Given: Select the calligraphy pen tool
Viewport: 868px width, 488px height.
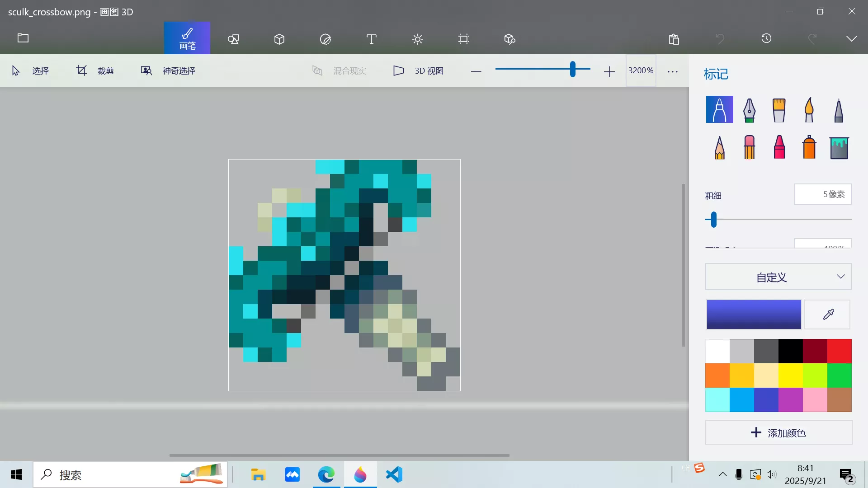Looking at the screenshot, I should point(749,109).
